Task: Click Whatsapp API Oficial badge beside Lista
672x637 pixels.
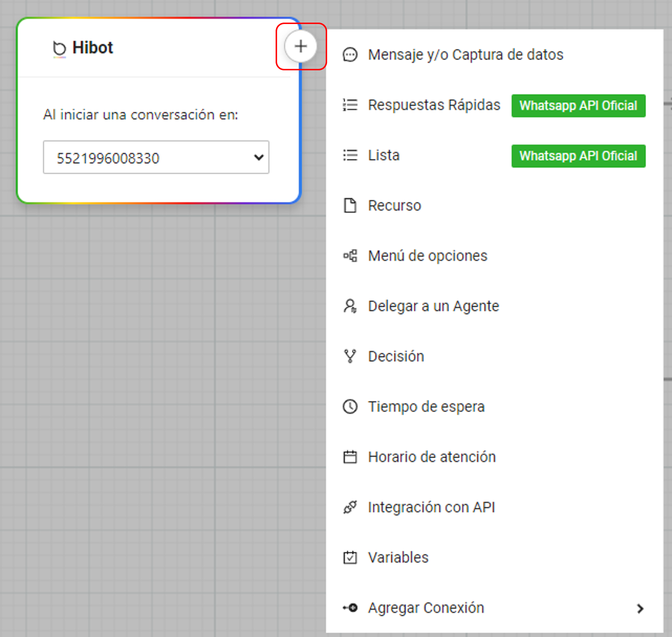Action: pos(578,156)
